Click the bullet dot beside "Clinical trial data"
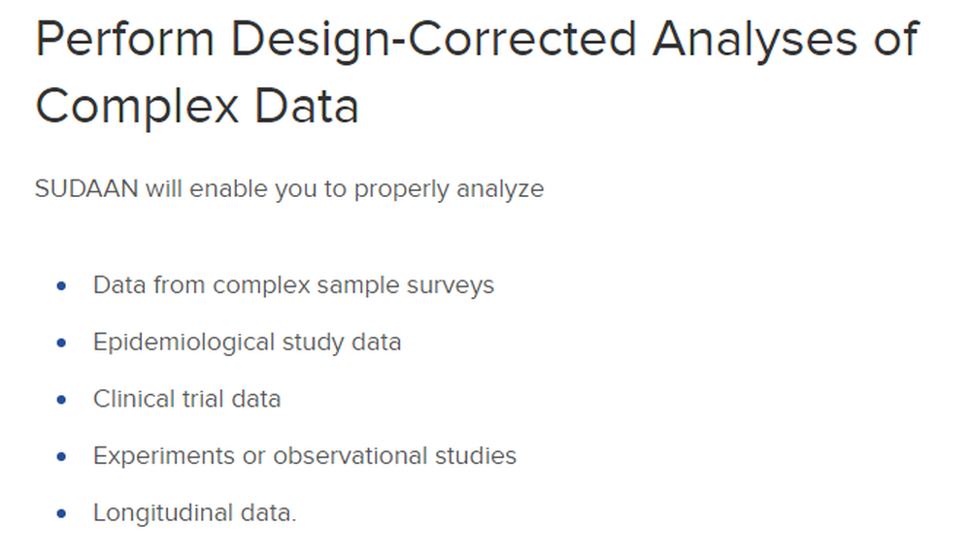This screenshot has width=971, height=560. (x=62, y=400)
